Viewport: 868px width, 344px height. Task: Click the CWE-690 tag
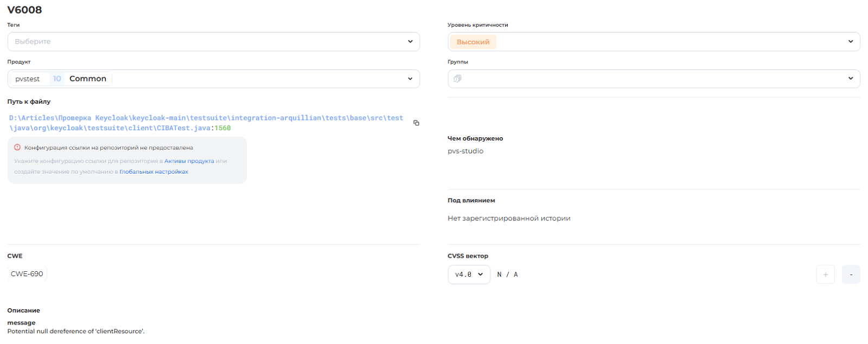point(27,274)
